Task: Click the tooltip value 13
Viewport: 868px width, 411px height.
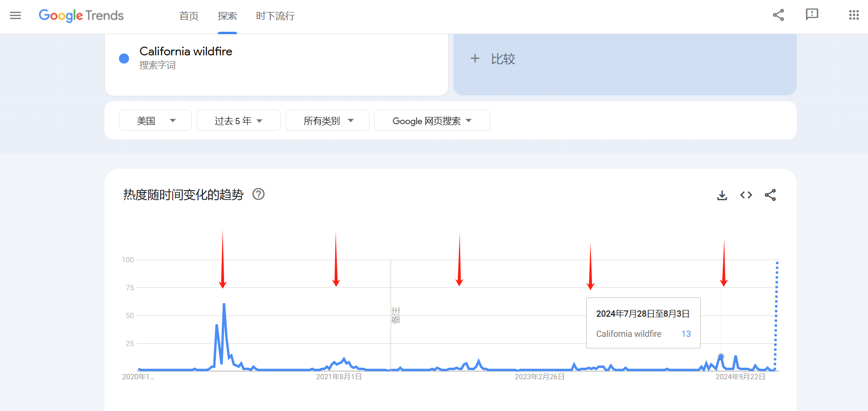Action: (x=686, y=334)
